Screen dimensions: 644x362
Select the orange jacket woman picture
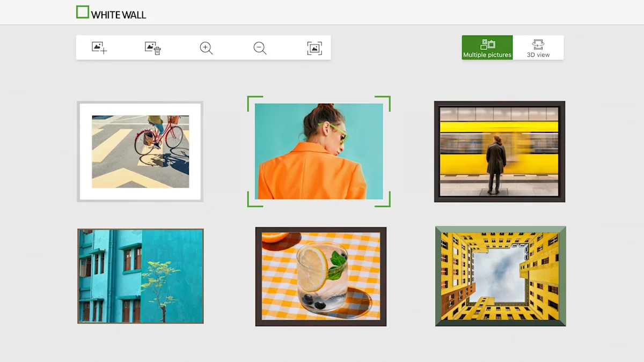point(319,151)
